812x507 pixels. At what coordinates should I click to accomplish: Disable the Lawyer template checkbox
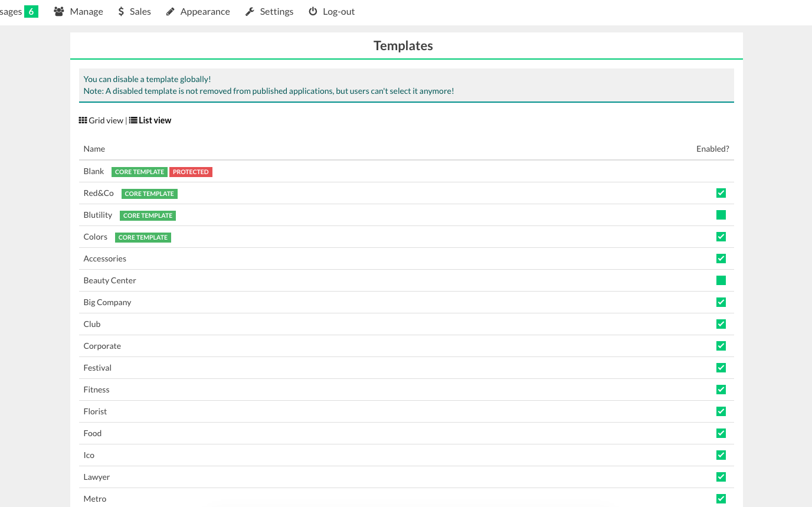click(721, 477)
